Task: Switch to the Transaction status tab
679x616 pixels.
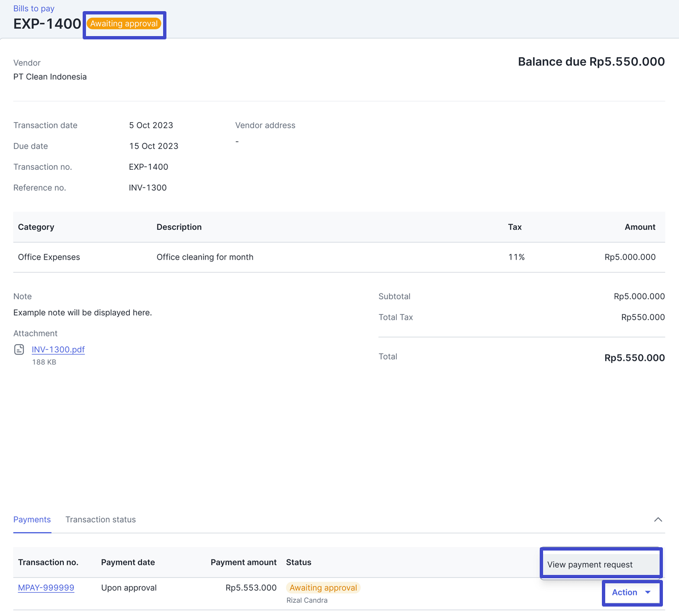Action: click(100, 519)
